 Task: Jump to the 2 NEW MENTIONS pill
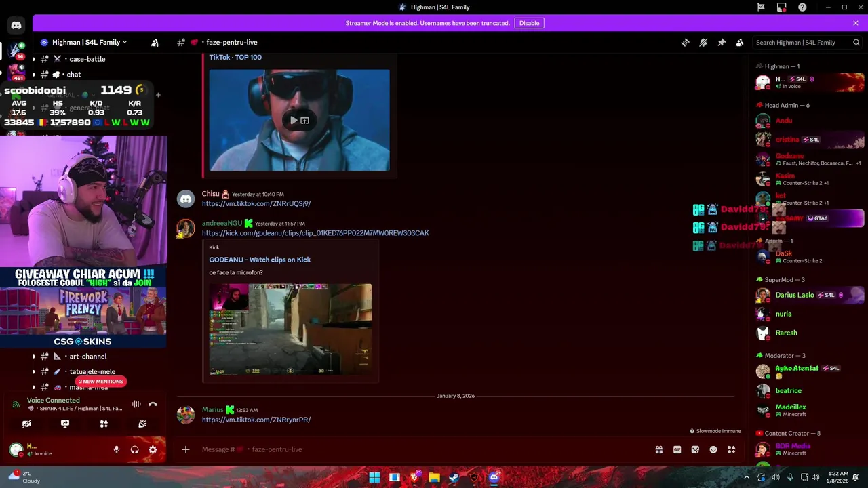(x=100, y=382)
